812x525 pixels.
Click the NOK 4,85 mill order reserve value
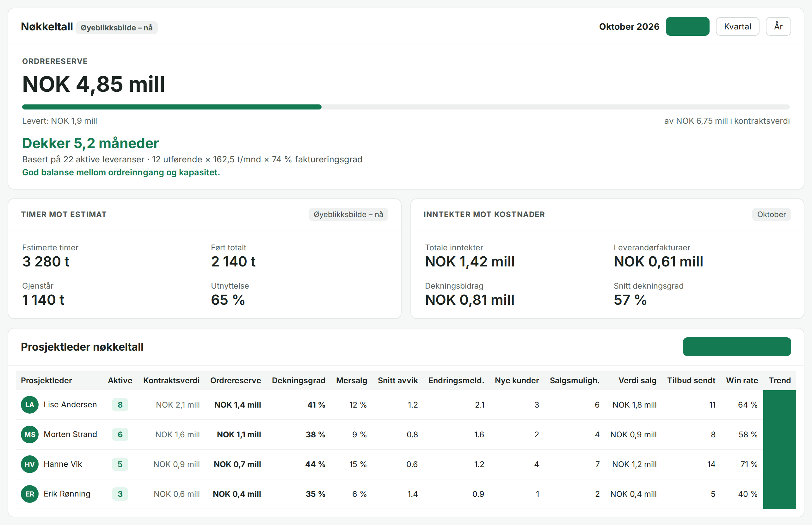93,84
